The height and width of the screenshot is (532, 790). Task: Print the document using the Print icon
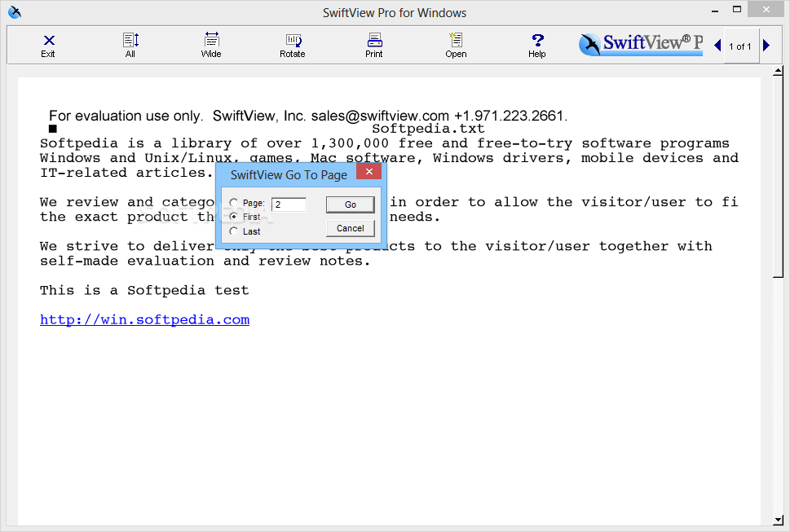[x=374, y=46]
